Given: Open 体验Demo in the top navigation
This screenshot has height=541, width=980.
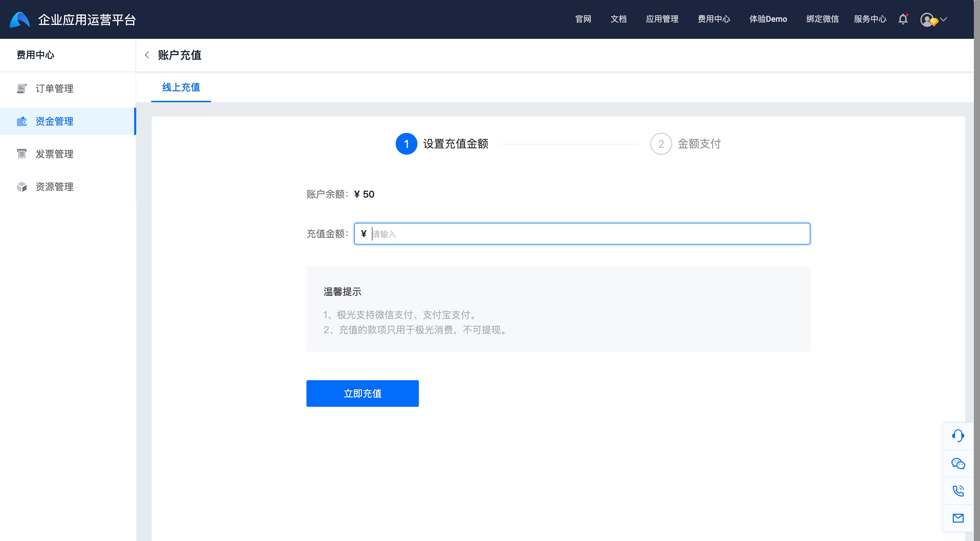Looking at the screenshot, I should point(768,19).
